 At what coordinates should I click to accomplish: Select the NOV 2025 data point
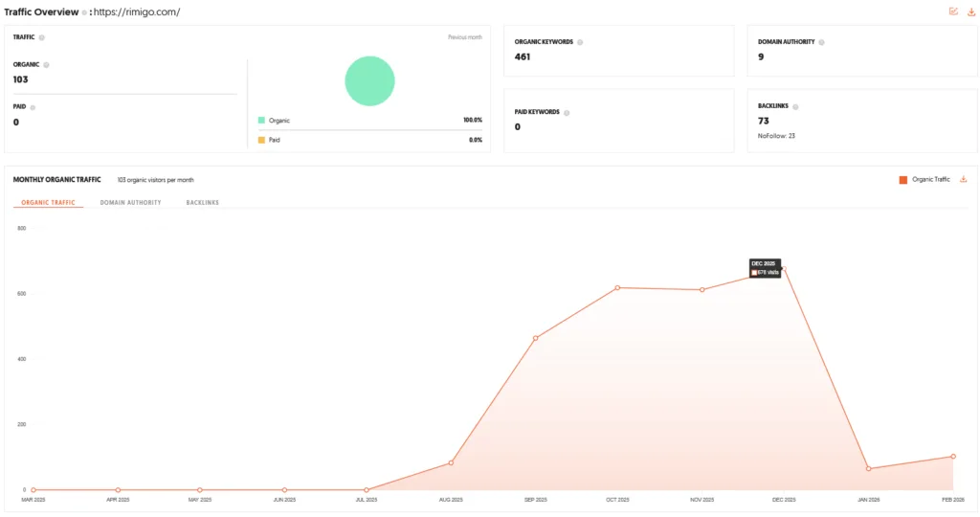(702, 289)
